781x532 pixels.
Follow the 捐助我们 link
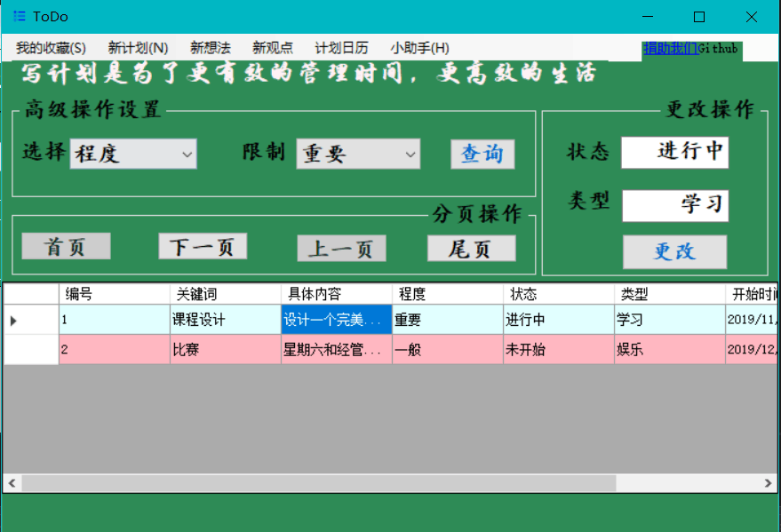[671, 48]
